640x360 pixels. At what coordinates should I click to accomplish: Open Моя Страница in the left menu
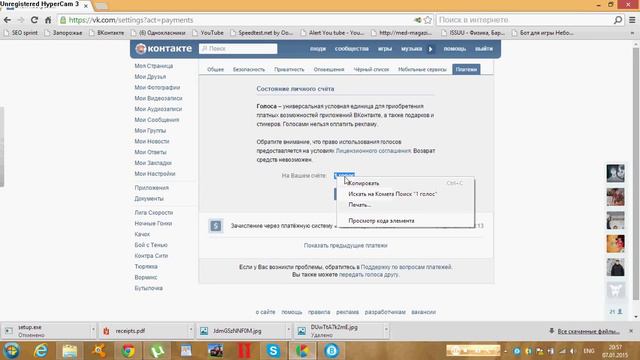click(x=154, y=66)
